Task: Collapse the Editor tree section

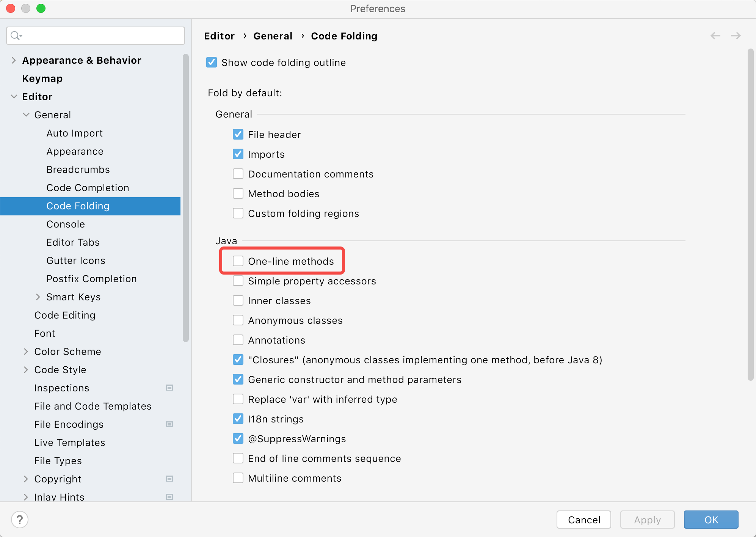Action: 14,97
